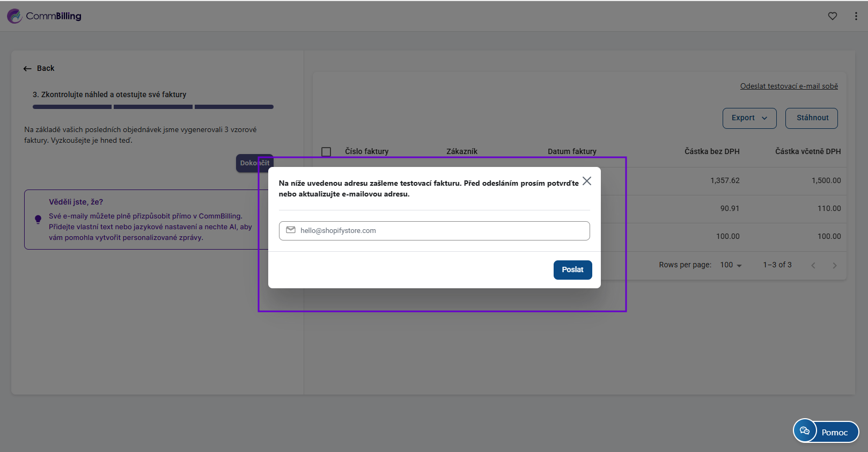The image size is (868, 452).
Task: Click Odeslat testovací e-mail sobě link
Action: pos(789,86)
